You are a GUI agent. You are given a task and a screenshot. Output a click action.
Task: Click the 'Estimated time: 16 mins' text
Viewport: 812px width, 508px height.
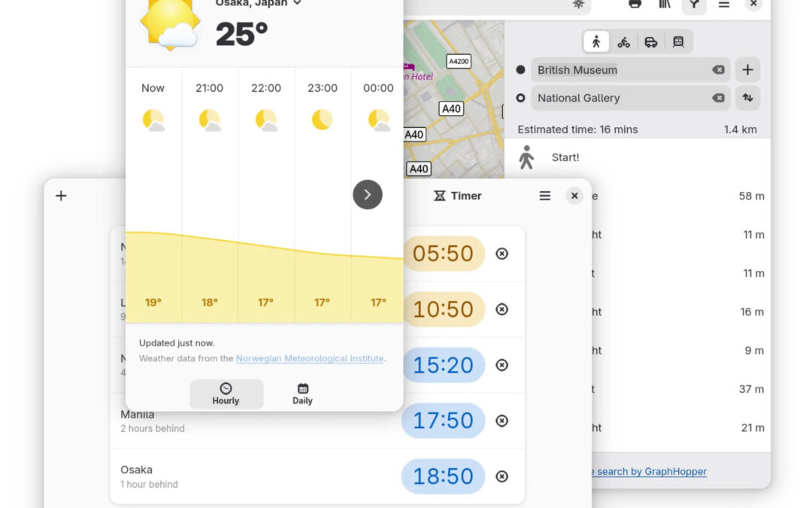(578, 129)
